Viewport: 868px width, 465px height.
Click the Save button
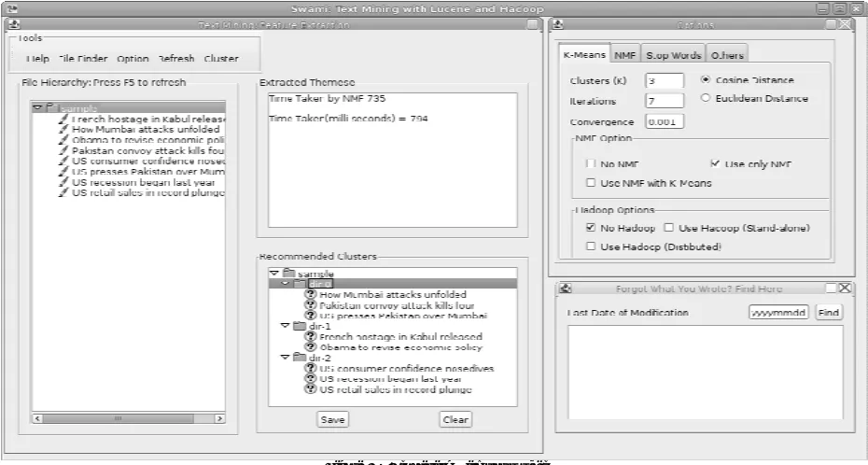click(x=332, y=419)
